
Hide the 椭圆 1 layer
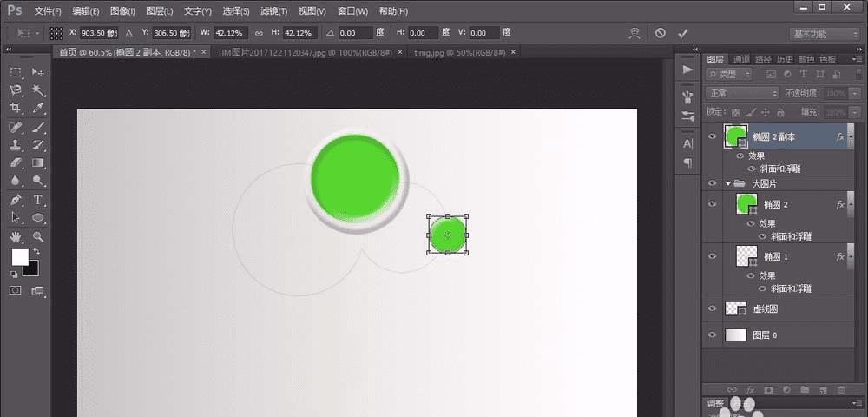pos(713,256)
